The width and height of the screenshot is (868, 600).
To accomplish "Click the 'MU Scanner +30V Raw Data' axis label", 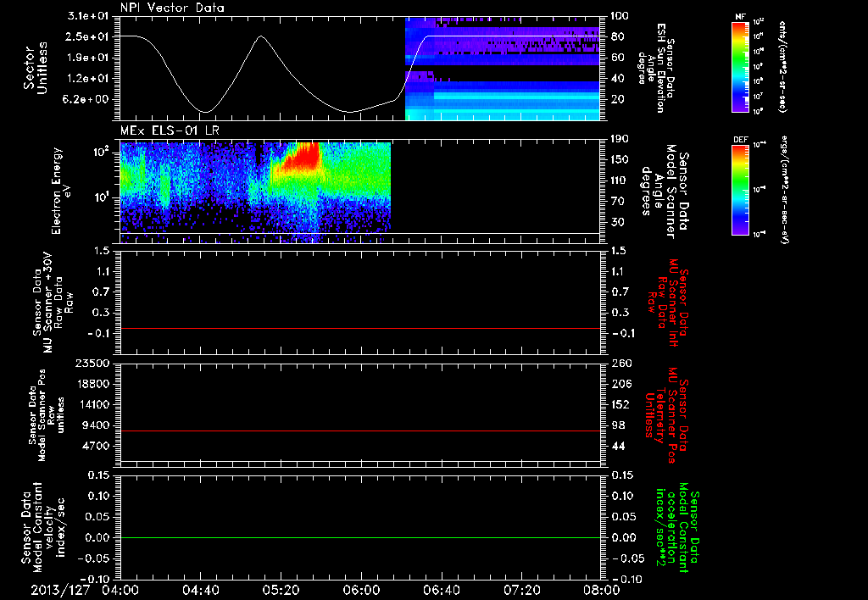I will tap(53, 303).
